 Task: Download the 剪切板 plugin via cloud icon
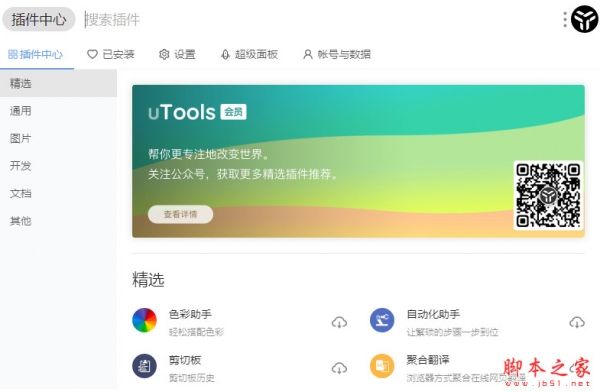(339, 368)
